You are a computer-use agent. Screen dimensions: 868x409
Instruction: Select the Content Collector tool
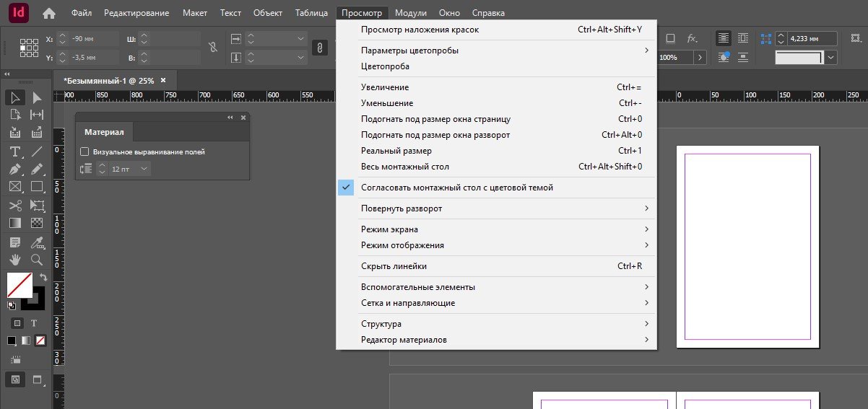[15, 133]
